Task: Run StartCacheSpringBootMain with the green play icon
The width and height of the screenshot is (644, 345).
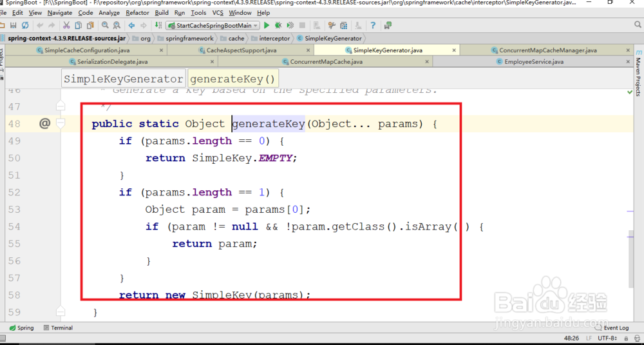Action: [267, 26]
